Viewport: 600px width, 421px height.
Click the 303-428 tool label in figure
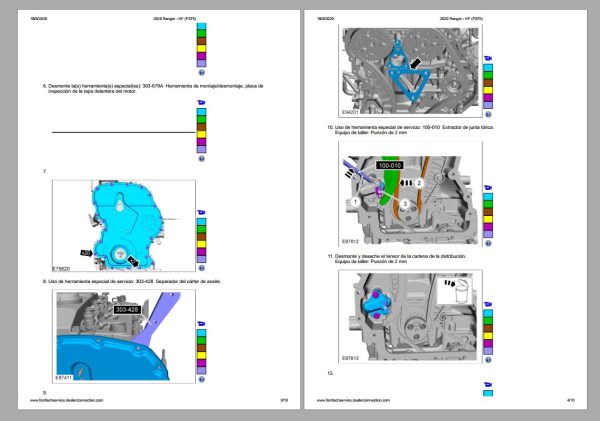point(127,309)
